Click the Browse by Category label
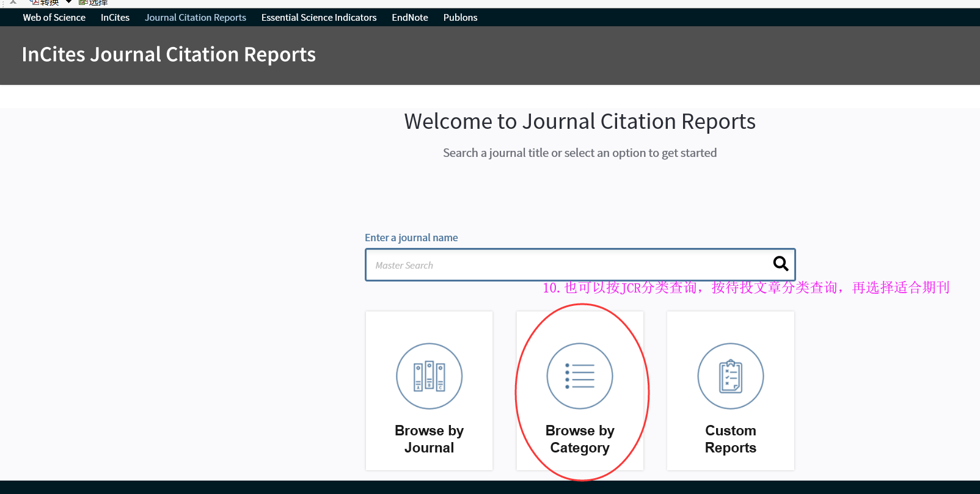Screen dimensions: 980x494 click(580, 439)
